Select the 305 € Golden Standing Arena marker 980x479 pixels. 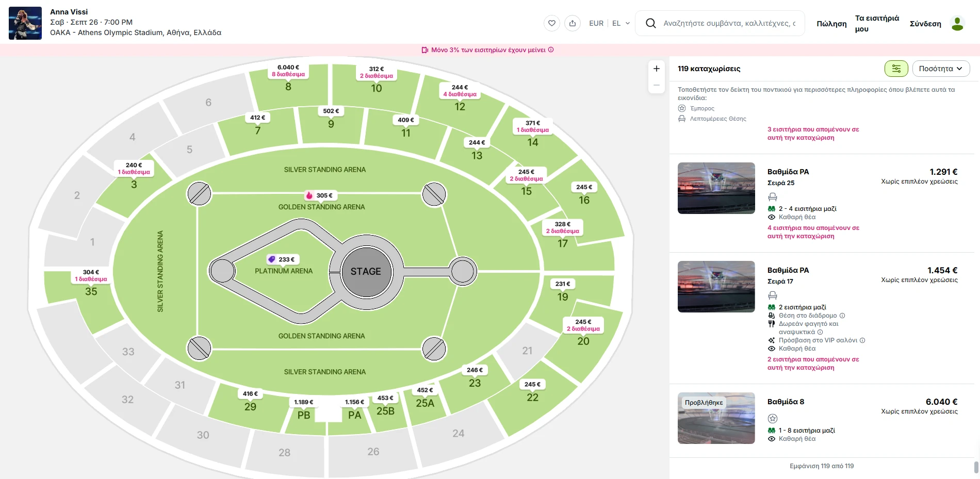[x=320, y=195]
